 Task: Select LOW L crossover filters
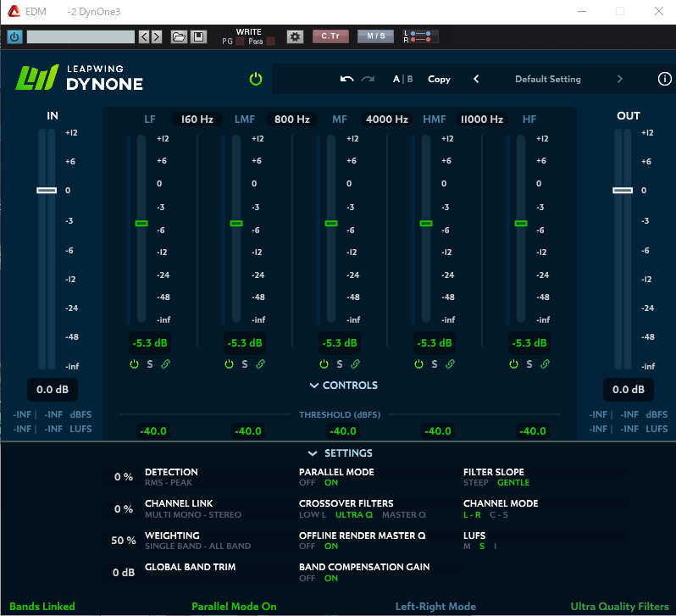tap(312, 514)
